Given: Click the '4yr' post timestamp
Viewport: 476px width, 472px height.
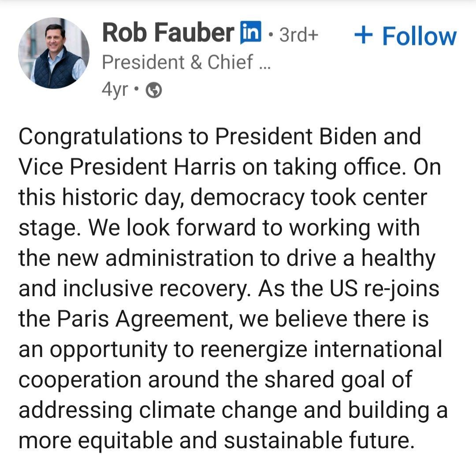Looking at the screenshot, I should 115,90.
